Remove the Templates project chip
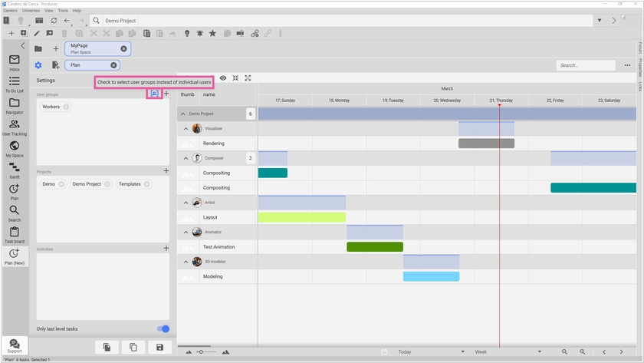The width and height of the screenshot is (644, 363). [146, 184]
